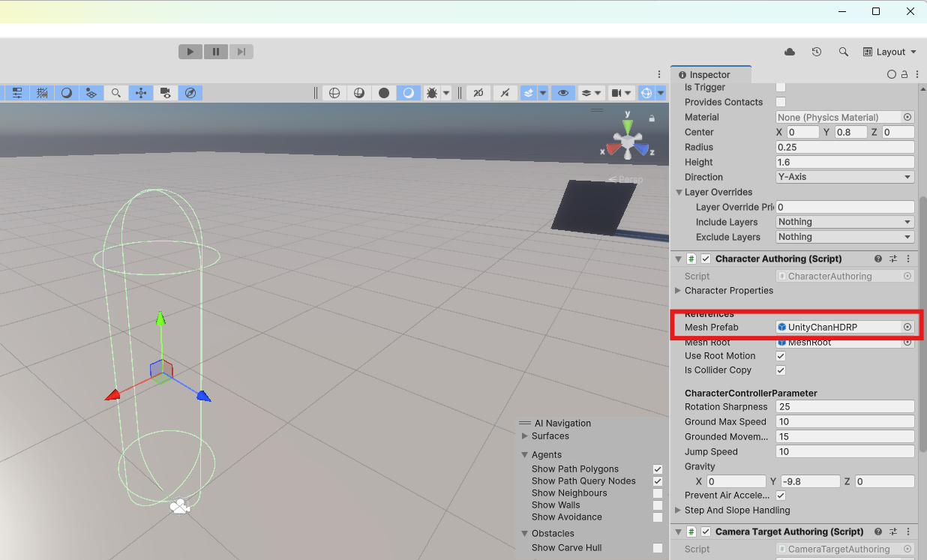The image size is (927, 560).
Task: Open the scene effects dropdown arrow
Action: click(x=542, y=93)
